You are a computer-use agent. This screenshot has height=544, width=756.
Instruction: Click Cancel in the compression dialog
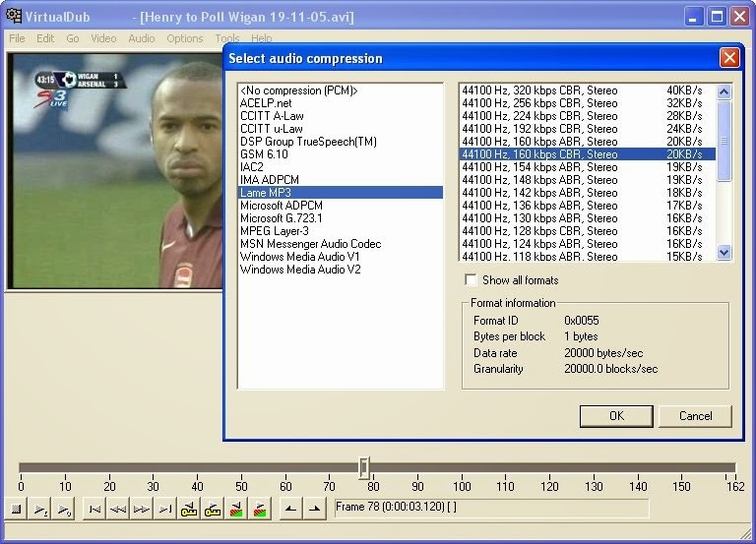pos(695,416)
